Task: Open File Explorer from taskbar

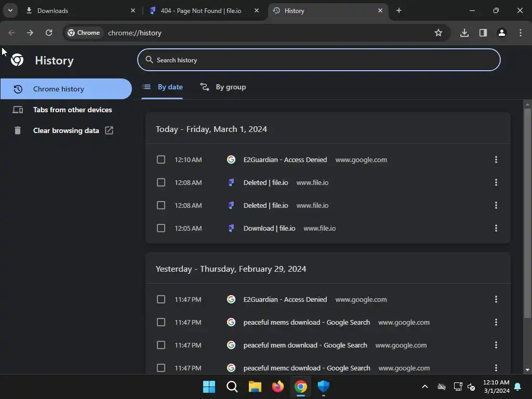Action: click(255, 387)
